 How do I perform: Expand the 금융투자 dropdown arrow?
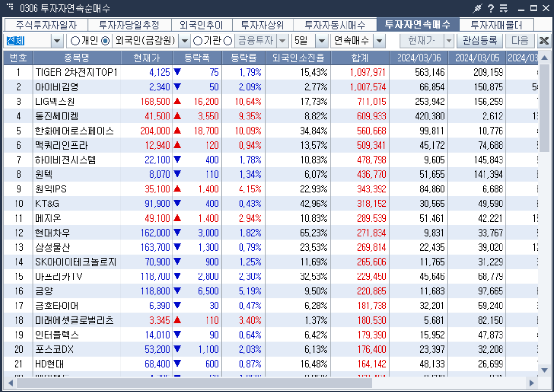click(x=282, y=41)
